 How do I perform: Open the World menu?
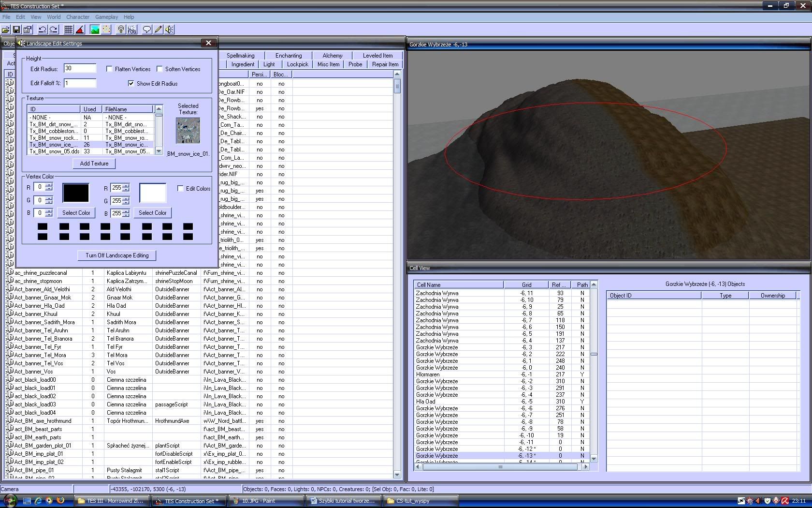(54, 17)
